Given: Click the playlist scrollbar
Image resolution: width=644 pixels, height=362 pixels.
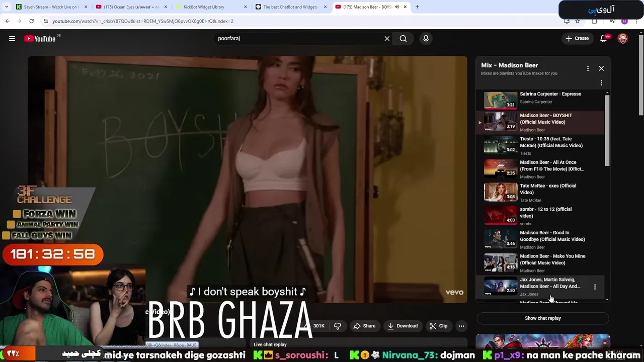Looking at the screenshot, I should point(607,131).
